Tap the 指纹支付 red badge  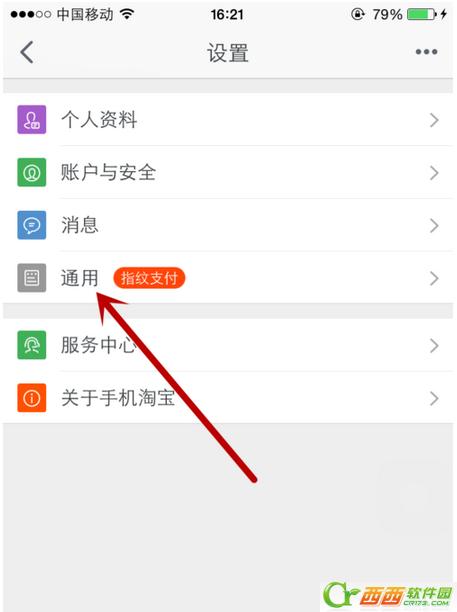coord(149,278)
